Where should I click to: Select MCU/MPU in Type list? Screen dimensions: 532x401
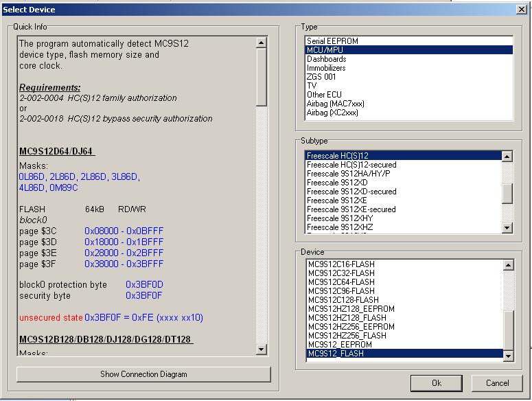click(409, 50)
